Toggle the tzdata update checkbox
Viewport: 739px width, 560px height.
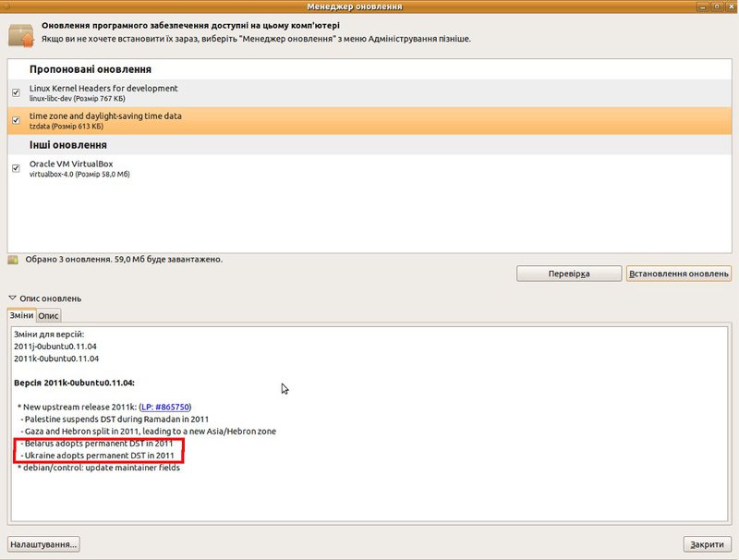point(17,120)
